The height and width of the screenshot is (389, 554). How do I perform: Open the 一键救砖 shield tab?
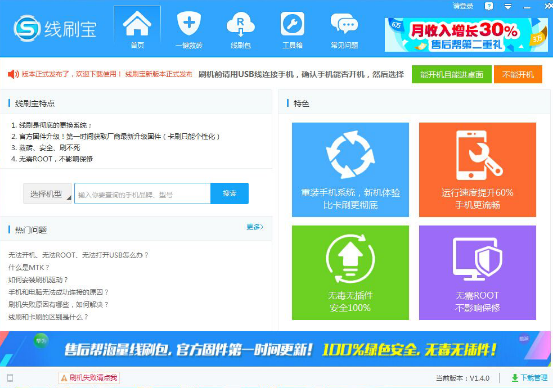point(189,30)
